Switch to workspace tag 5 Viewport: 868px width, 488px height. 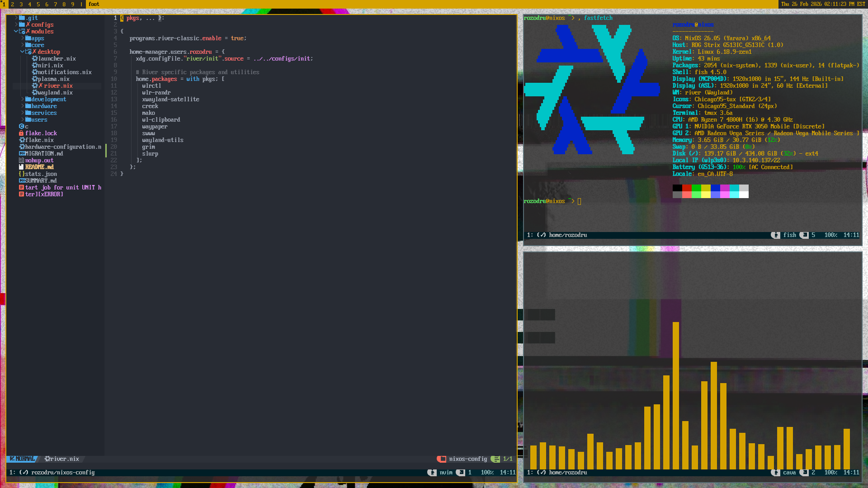click(x=38, y=5)
